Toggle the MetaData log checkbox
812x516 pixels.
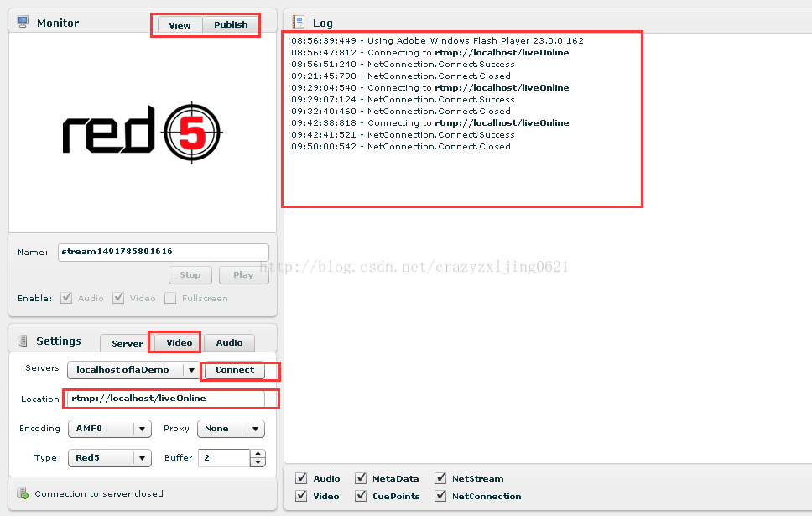coord(361,478)
